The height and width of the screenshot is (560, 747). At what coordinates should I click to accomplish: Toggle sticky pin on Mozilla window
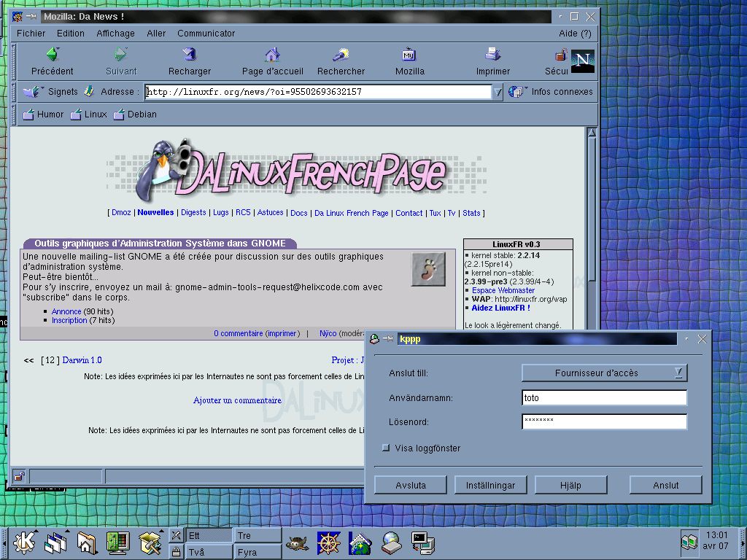click(x=31, y=16)
